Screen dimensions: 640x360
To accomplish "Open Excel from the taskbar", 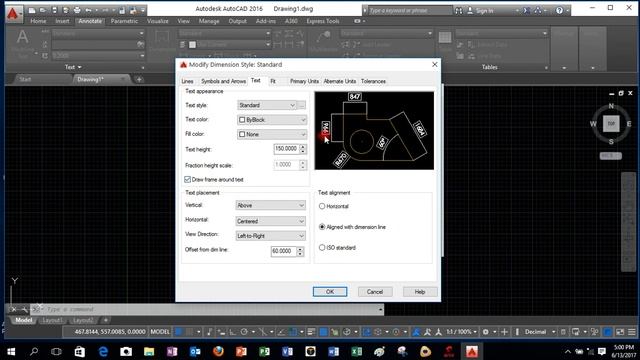I will pyautogui.click(x=357, y=351).
